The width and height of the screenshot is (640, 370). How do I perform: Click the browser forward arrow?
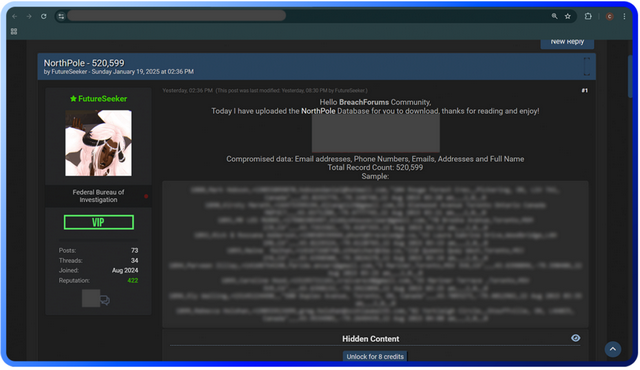pyautogui.click(x=29, y=16)
